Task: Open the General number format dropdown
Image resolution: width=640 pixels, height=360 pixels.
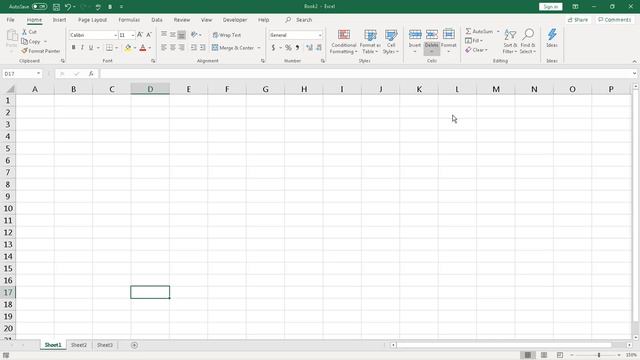Action: tap(320, 36)
